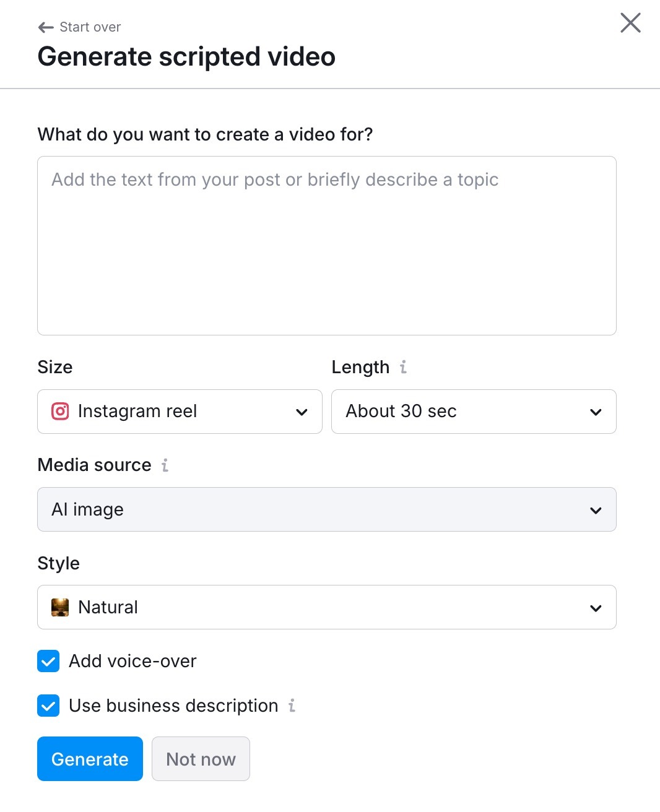
Task: Click the info icon after Use business description
Action: (292, 706)
